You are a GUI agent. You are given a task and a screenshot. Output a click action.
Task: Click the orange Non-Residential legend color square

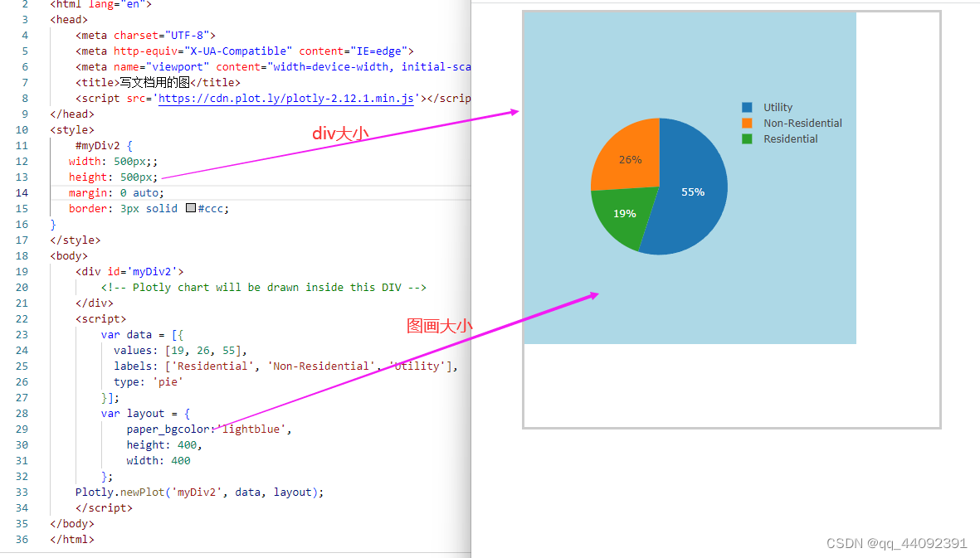click(747, 123)
